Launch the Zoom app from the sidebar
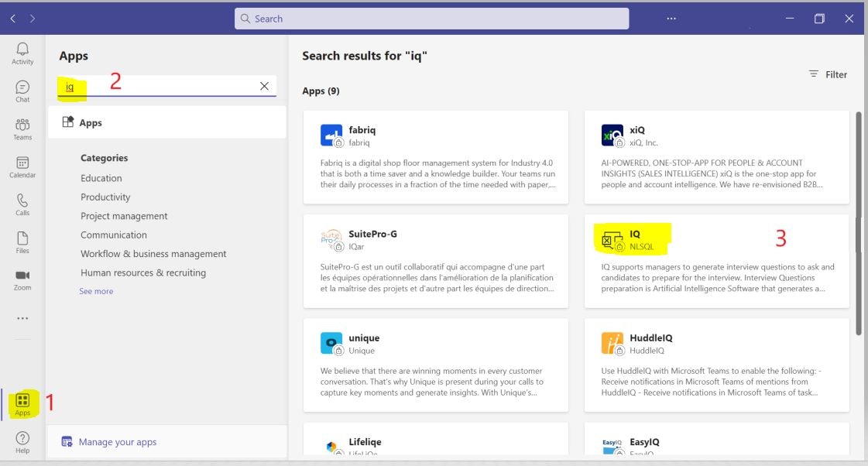The image size is (868, 466). [x=22, y=279]
